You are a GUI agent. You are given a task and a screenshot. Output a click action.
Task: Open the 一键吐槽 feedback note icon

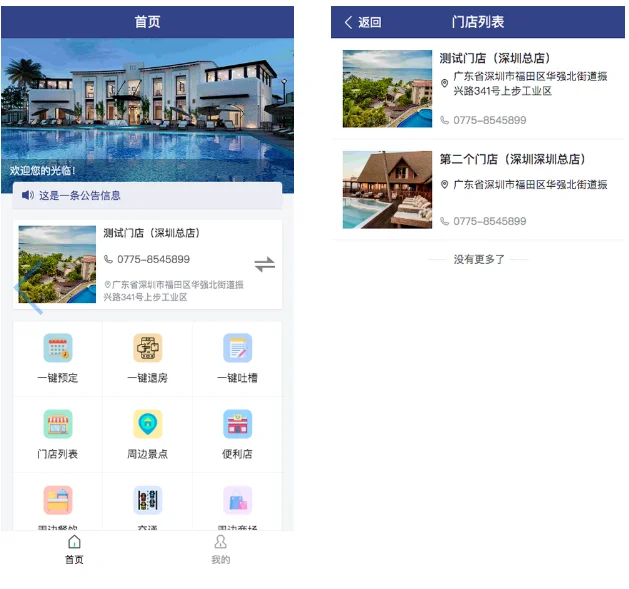[237, 348]
